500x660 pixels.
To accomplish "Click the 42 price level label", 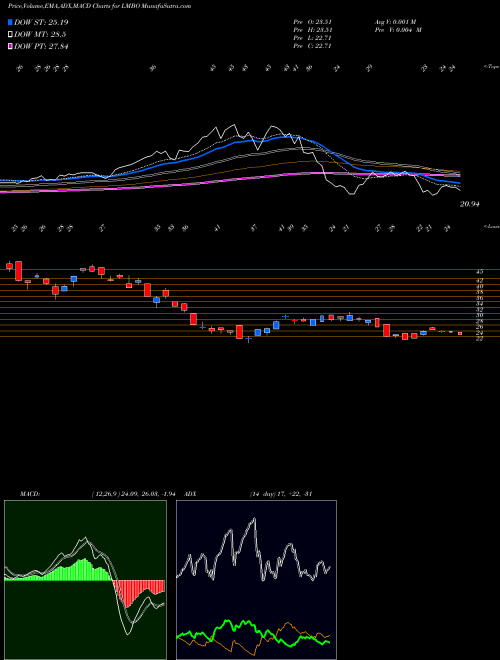I will [479, 280].
